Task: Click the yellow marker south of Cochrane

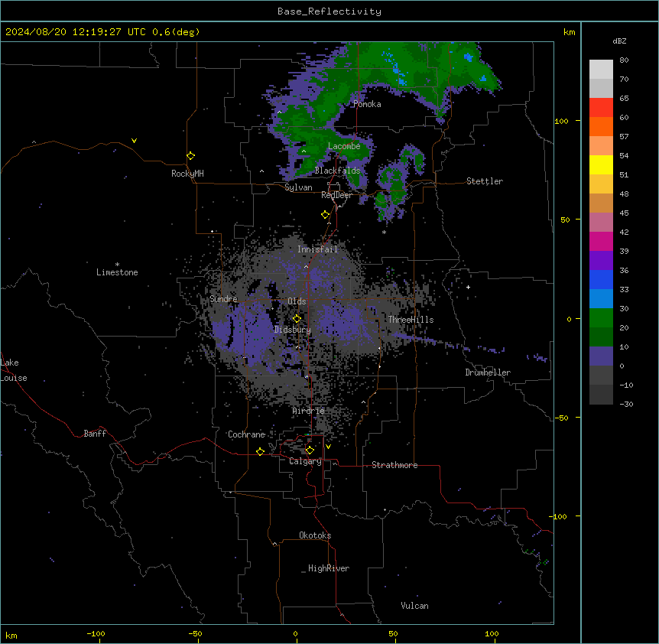Action: click(x=260, y=451)
